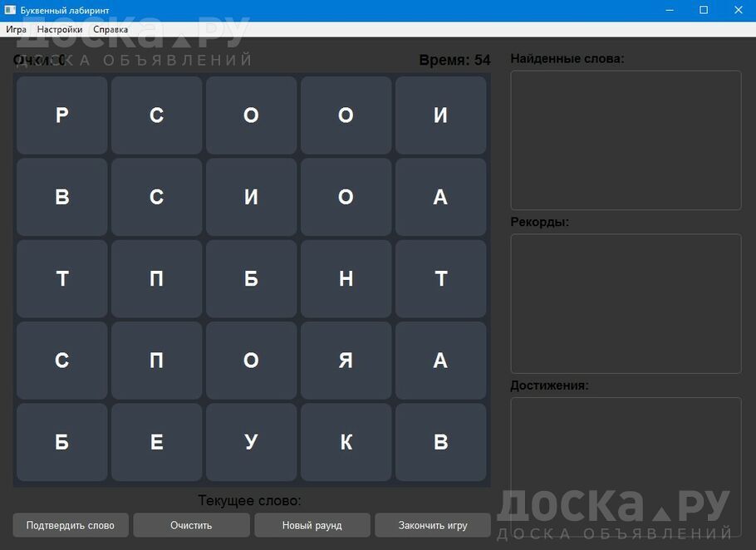Image resolution: width=756 pixels, height=550 pixels.
Task: Click inside the Рекорды list box
Action: [x=625, y=303]
